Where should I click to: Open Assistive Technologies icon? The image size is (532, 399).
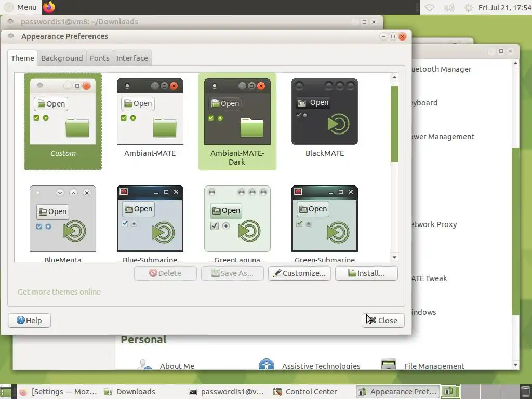point(267,365)
